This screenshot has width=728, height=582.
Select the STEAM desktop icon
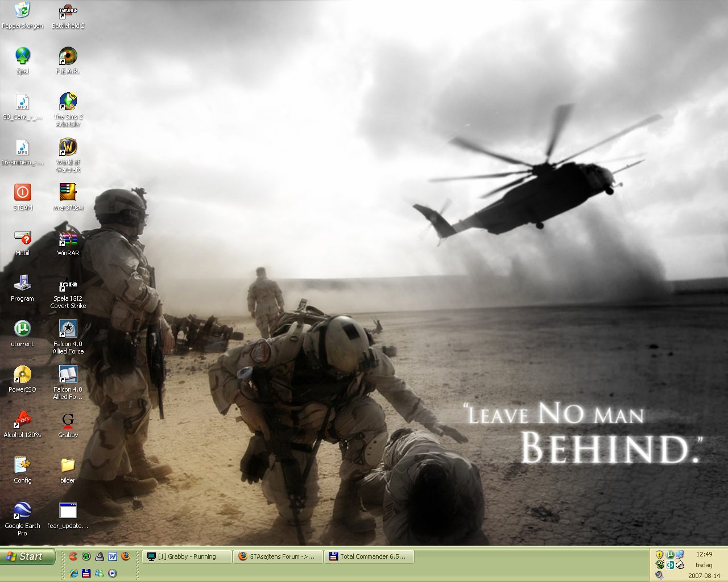[23, 197]
